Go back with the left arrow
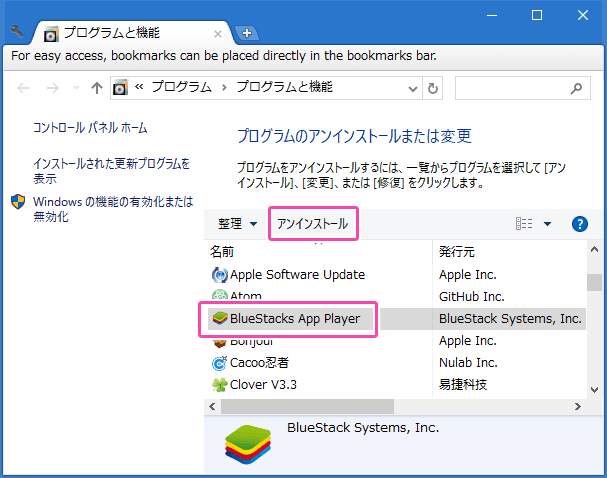The height and width of the screenshot is (478, 607). tap(23, 88)
